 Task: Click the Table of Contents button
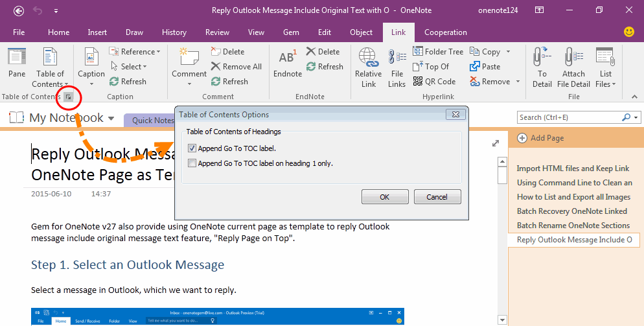point(50,67)
